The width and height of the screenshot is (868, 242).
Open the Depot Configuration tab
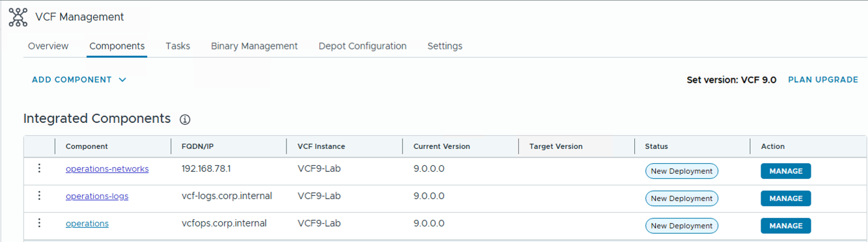pos(363,46)
